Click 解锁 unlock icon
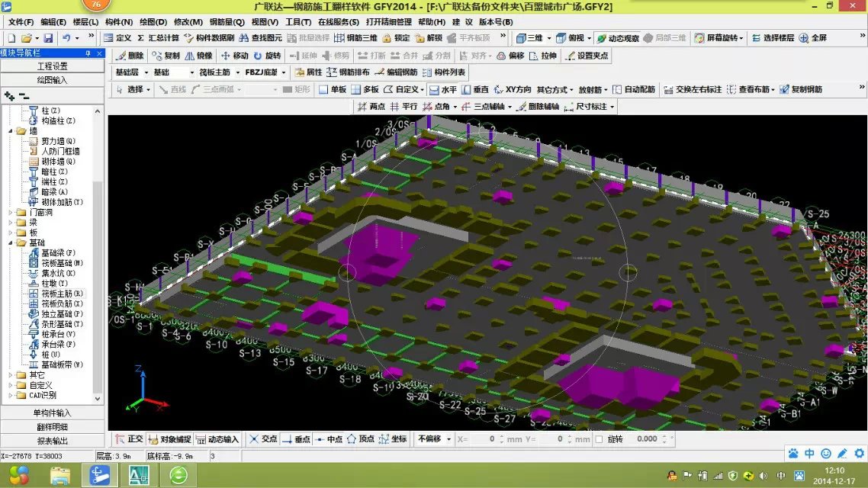 coord(429,38)
